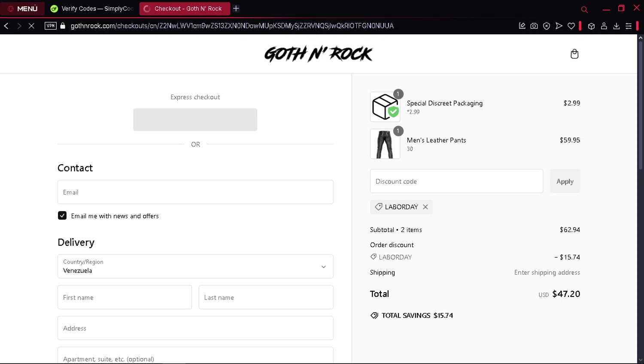This screenshot has height=364, width=644.
Task: Click the Goth N' Rock logo
Action: point(318,54)
